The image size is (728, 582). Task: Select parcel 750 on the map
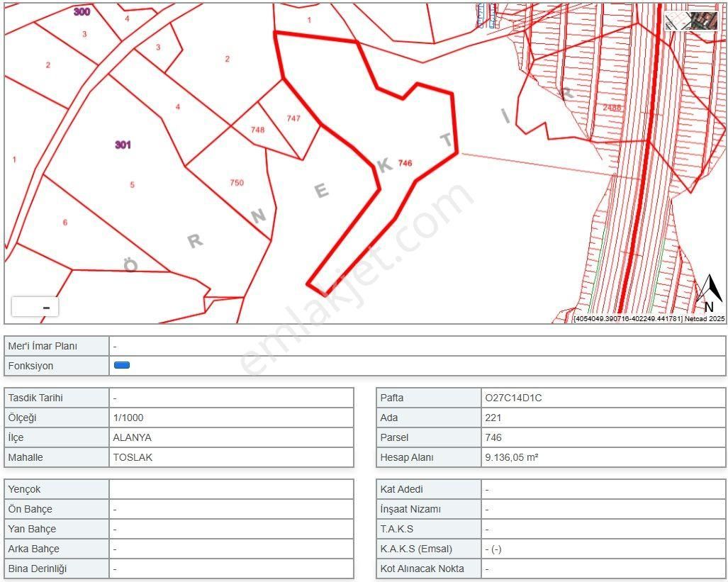(x=237, y=181)
